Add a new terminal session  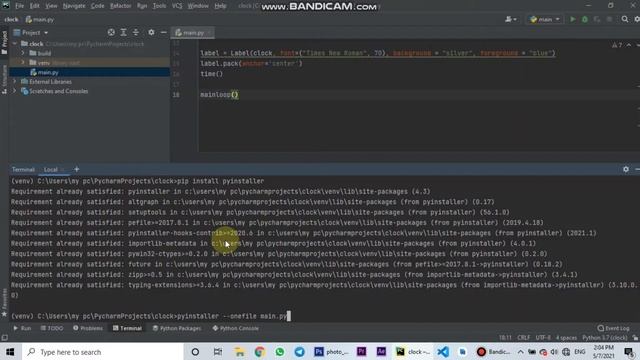click(x=76, y=169)
